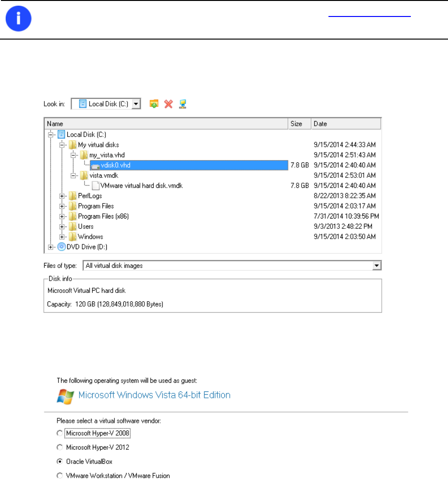Click date 7/31/2014 10:39:56 PM
Screen dimensions: 448x486
(346, 216)
